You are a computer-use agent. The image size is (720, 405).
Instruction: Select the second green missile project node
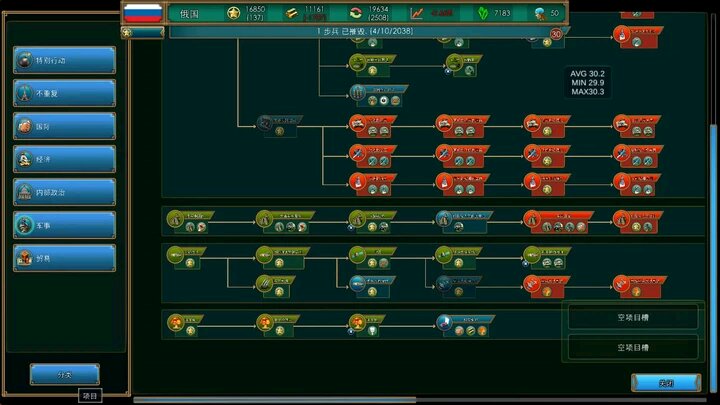(282, 258)
